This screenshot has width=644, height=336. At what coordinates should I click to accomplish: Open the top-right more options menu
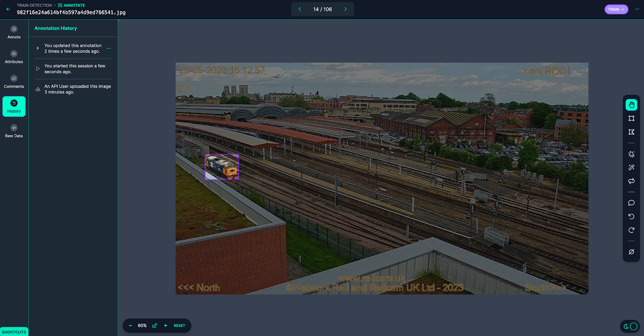637,9
